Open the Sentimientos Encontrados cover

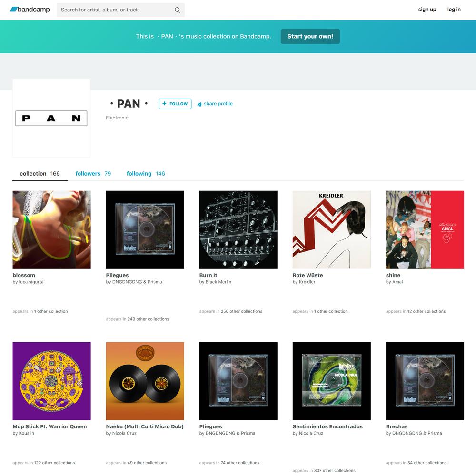[x=331, y=381]
